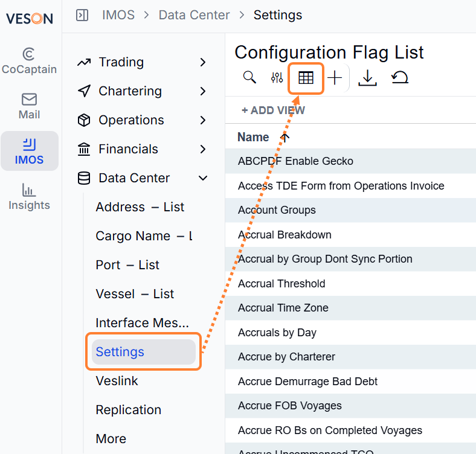This screenshot has width=476, height=454.
Task: Open Insights from the sidebar
Action: point(29,197)
